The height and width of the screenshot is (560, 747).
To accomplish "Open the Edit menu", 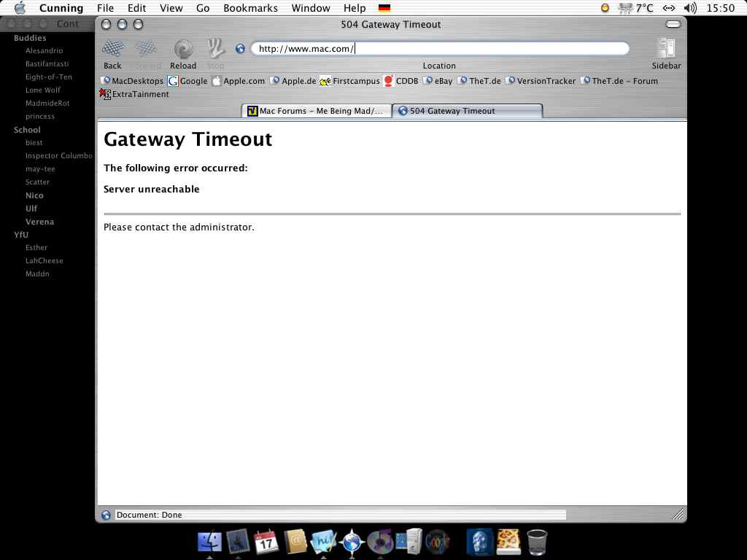I will tap(136, 8).
